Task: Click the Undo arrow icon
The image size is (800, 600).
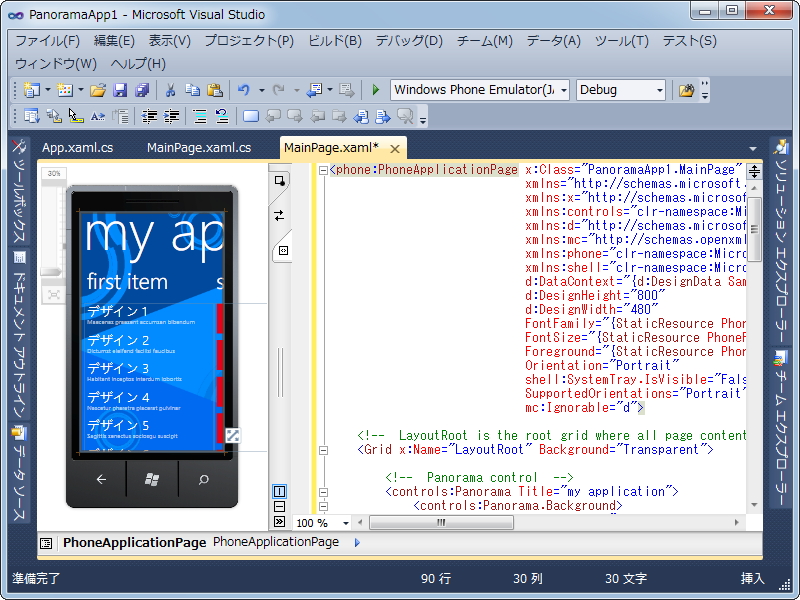Action: coord(244,90)
